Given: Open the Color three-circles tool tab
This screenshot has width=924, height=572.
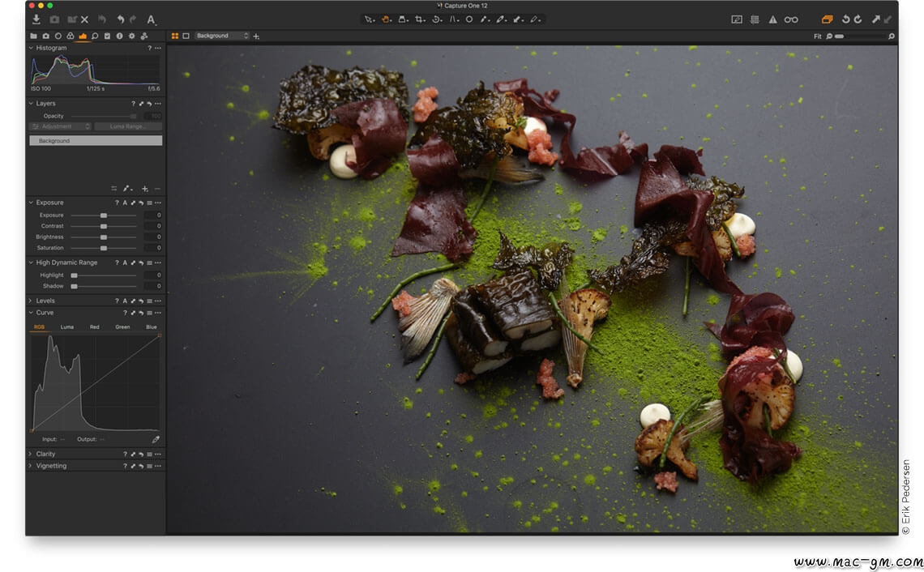Looking at the screenshot, I should (71, 36).
